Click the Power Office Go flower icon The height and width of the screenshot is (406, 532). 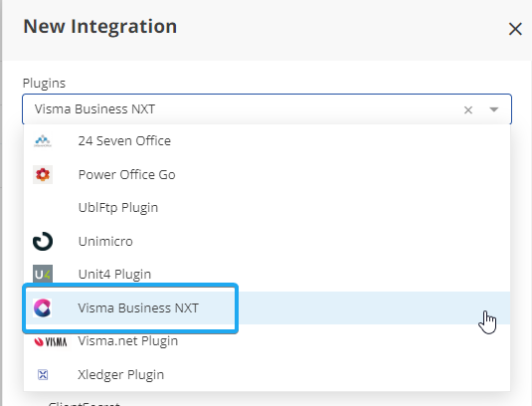click(x=43, y=174)
